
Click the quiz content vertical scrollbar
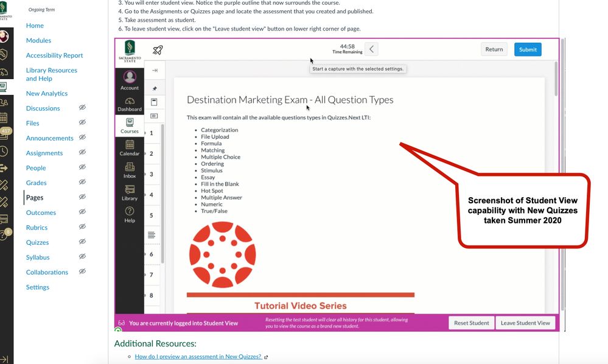555,79
